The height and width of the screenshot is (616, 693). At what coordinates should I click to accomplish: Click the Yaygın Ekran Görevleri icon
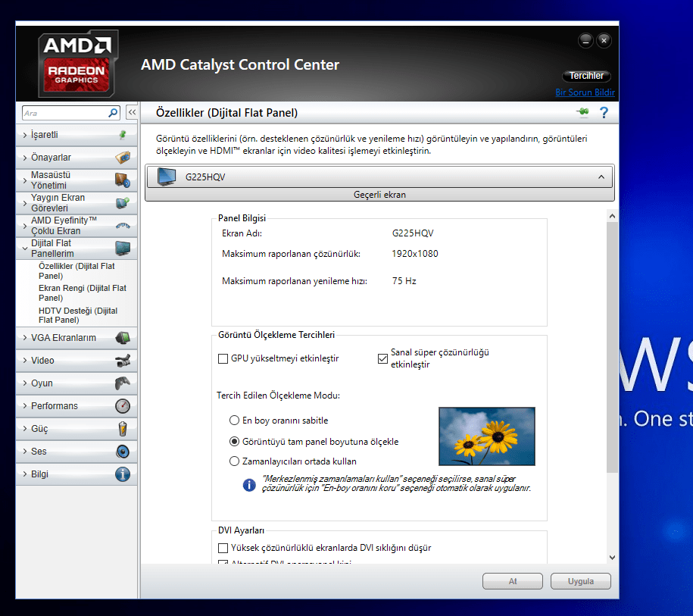point(123,203)
